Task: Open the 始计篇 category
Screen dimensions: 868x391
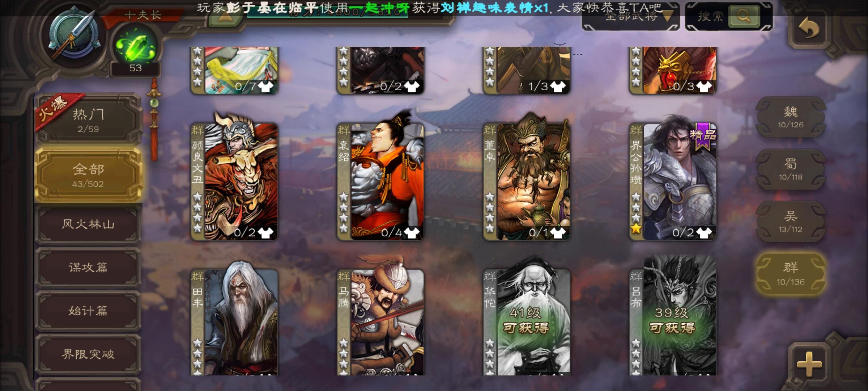Action: pos(88,311)
